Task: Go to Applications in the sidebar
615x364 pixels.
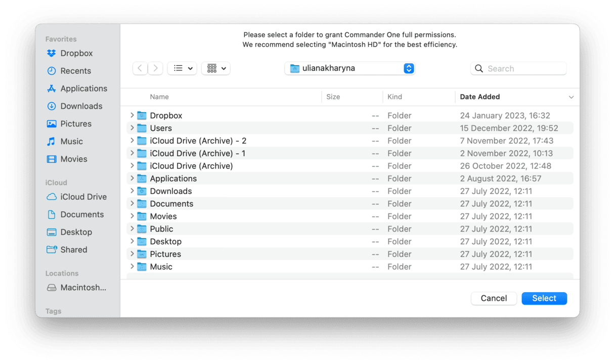Action: pos(77,88)
